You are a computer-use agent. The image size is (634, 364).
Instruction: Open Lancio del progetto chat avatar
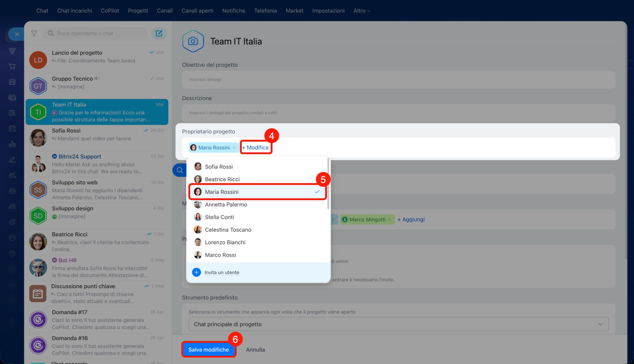click(38, 60)
